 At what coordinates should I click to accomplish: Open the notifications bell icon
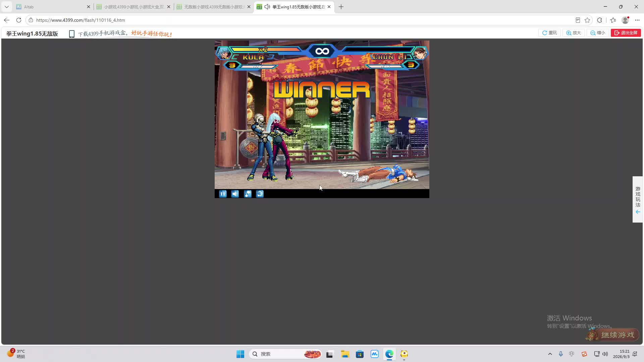pyautogui.click(x=635, y=354)
